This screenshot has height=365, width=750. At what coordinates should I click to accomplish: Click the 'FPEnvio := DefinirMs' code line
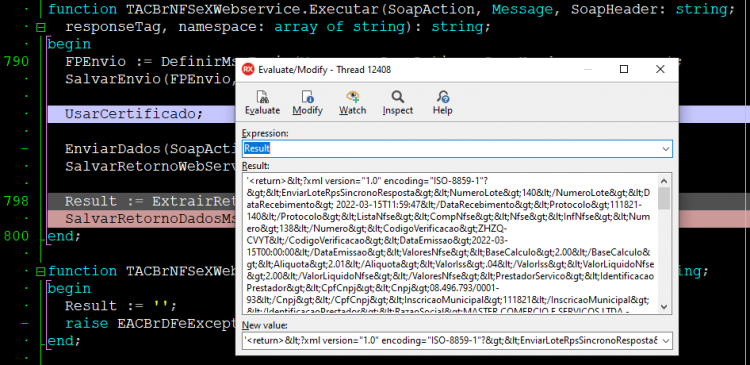[x=151, y=61]
